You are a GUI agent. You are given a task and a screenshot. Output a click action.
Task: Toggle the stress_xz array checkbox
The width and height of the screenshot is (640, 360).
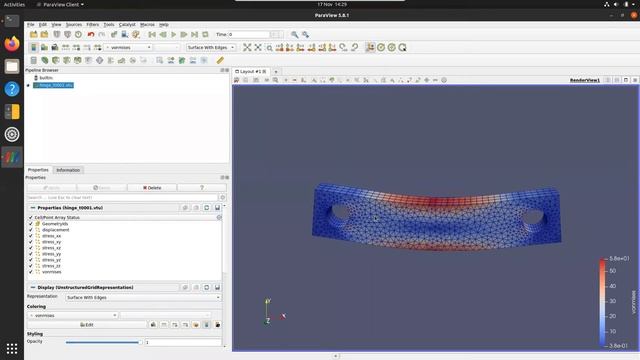click(x=31, y=248)
